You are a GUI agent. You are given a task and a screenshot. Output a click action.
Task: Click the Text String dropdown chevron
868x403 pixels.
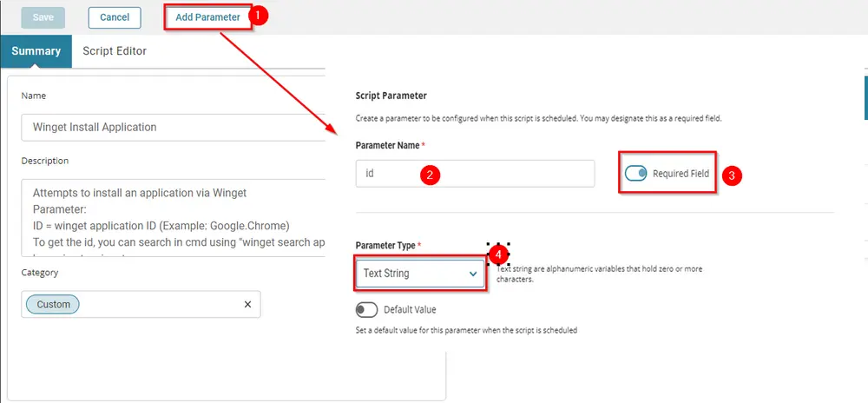point(473,274)
